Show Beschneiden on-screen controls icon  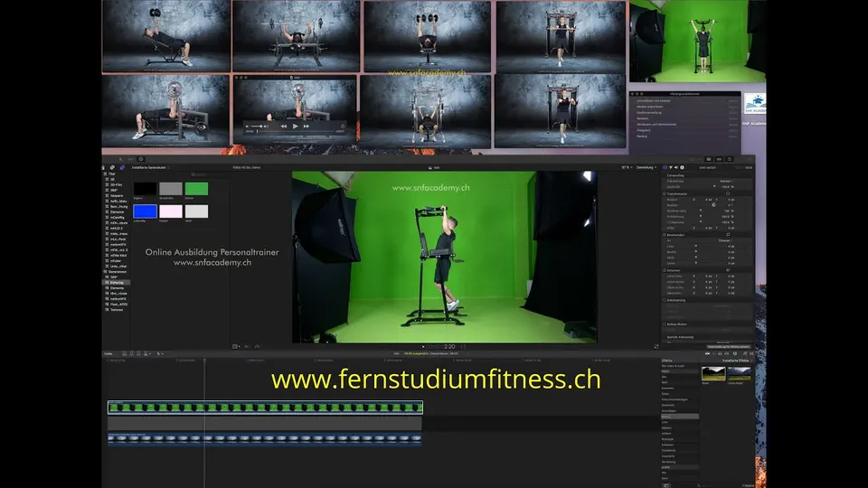tap(728, 235)
